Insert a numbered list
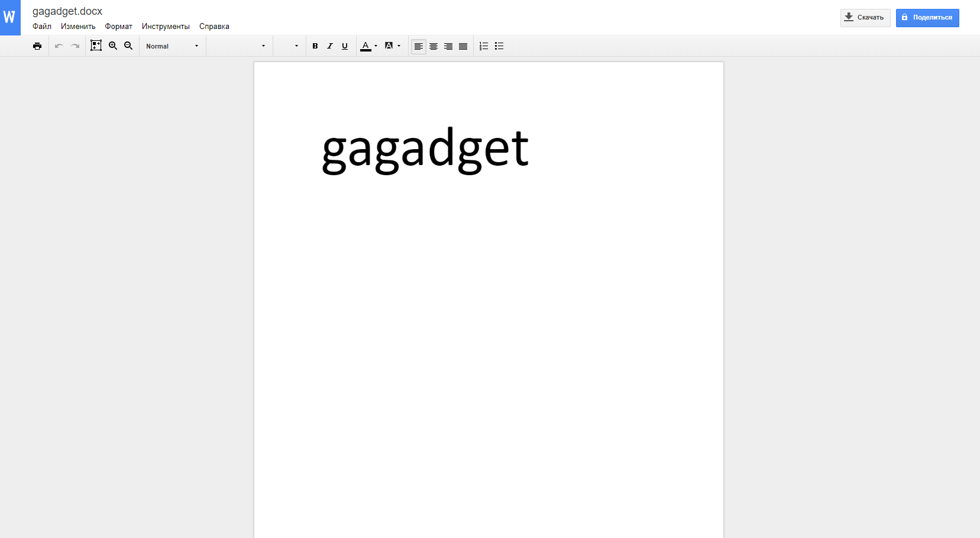This screenshot has height=538, width=980. pos(484,46)
